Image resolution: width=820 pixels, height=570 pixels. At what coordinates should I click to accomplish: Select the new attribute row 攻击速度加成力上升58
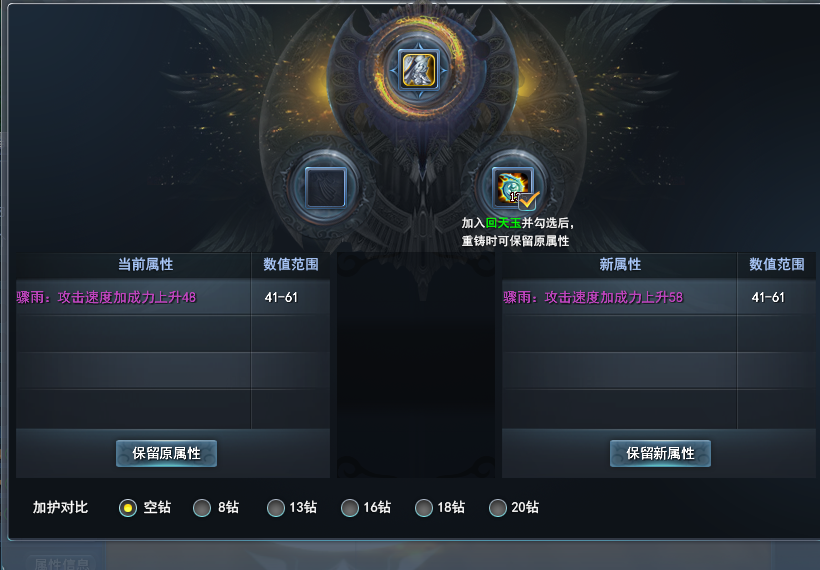pos(659,297)
